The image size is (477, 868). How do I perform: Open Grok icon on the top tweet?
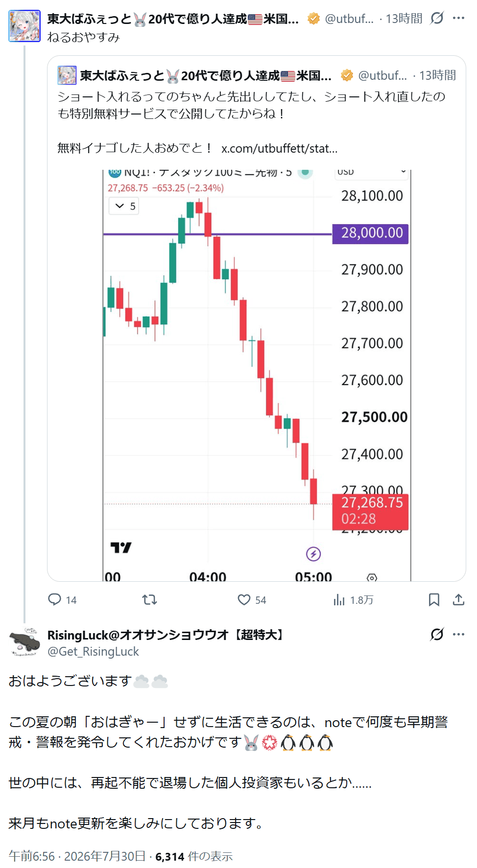(x=437, y=18)
